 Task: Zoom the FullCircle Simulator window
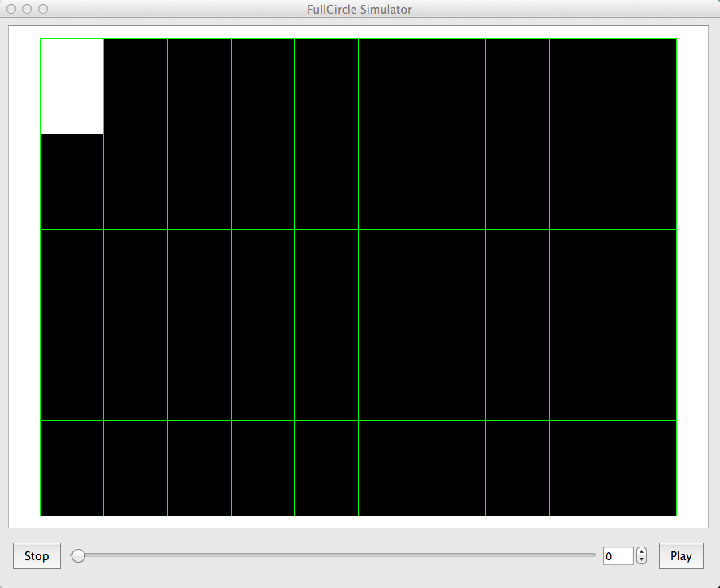[x=43, y=9]
